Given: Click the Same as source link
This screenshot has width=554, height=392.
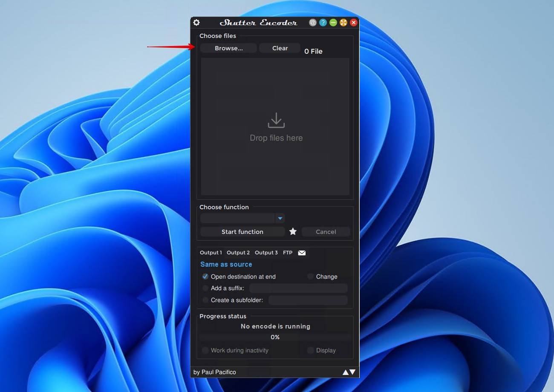Looking at the screenshot, I should [226, 264].
